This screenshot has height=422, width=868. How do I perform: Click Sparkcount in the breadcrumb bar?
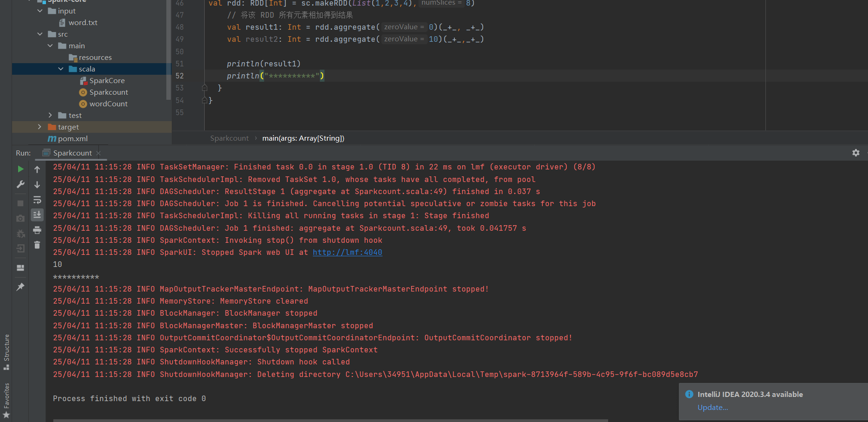click(x=229, y=138)
